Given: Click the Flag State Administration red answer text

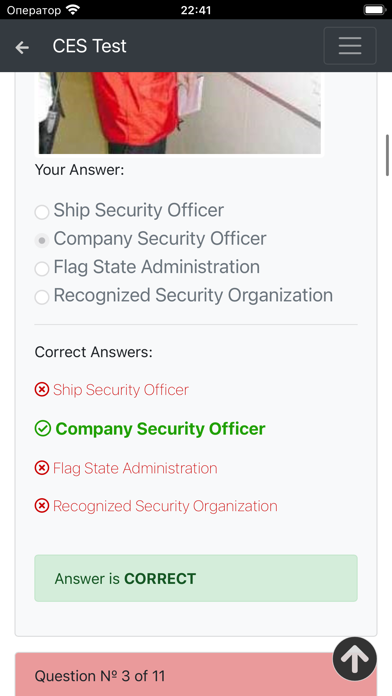Looking at the screenshot, I should [135, 468].
